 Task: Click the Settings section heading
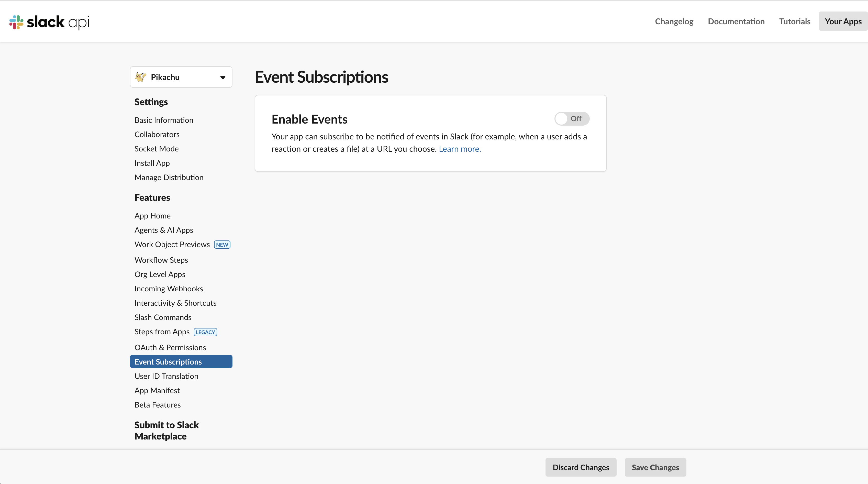click(x=151, y=102)
